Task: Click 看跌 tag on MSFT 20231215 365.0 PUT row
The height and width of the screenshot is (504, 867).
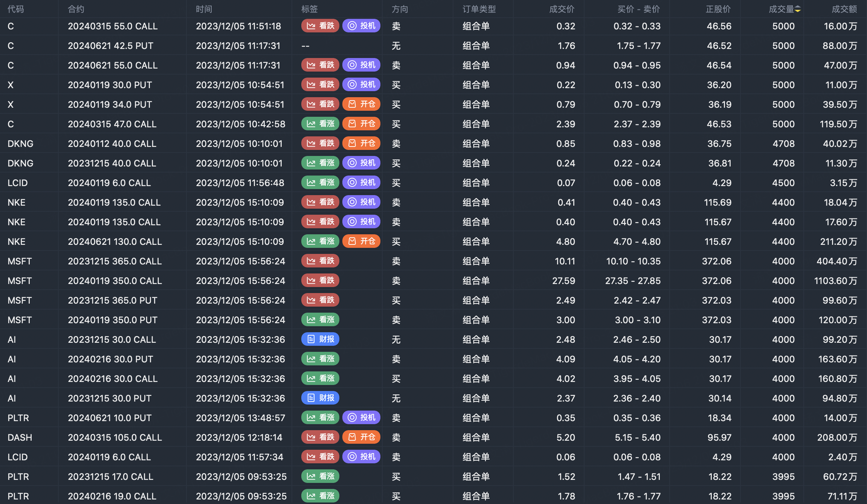Action: 320,300
